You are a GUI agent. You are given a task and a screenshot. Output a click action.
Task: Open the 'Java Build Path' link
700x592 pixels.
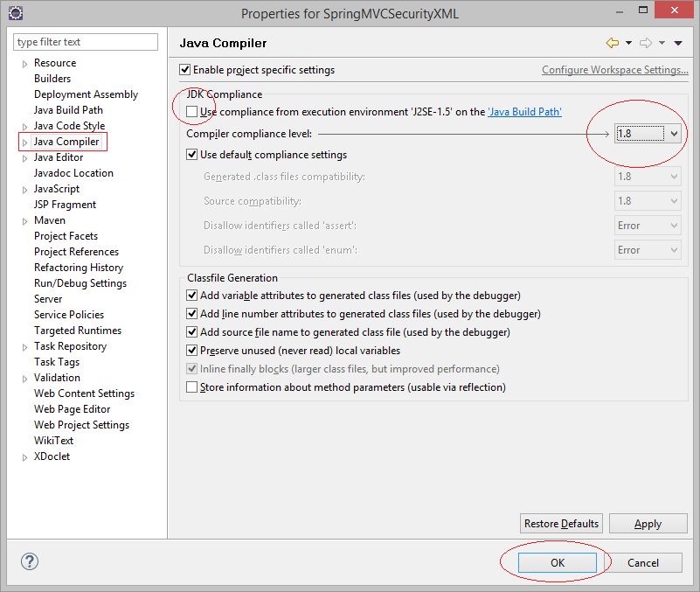pyautogui.click(x=524, y=112)
